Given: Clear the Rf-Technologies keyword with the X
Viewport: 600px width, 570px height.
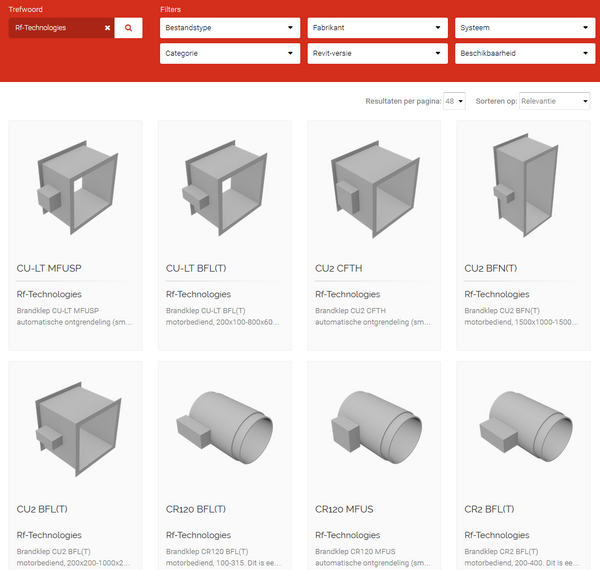Looking at the screenshot, I should click(x=108, y=28).
